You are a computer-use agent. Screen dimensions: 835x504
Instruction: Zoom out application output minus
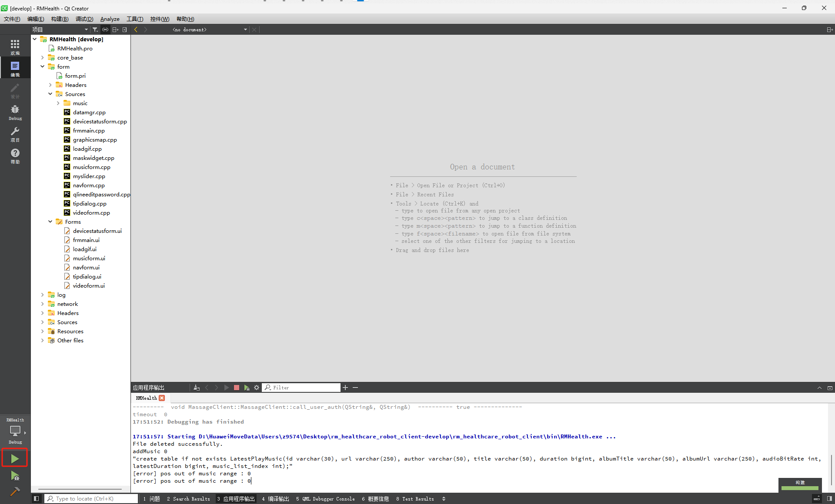[x=355, y=388]
